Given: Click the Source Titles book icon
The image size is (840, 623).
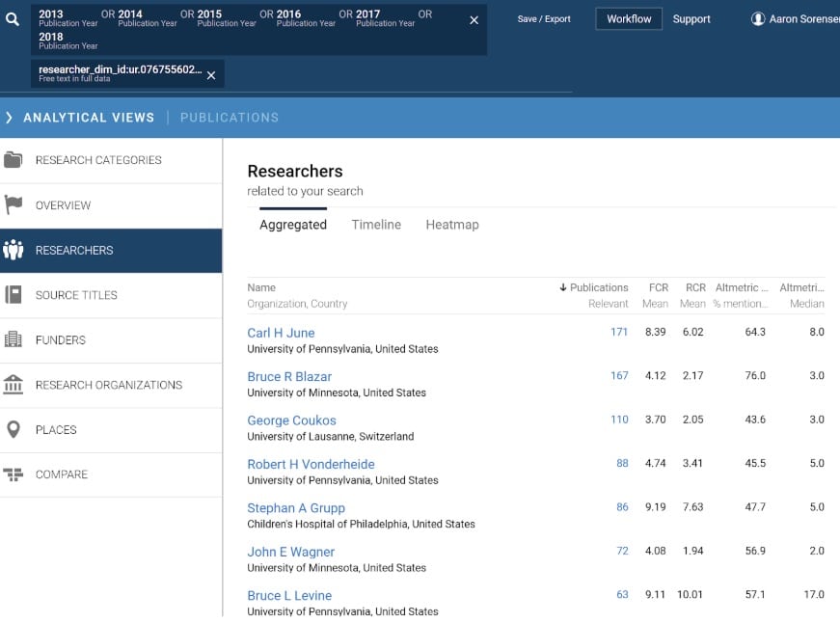Looking at the screenshot, I should pos(14,295).
